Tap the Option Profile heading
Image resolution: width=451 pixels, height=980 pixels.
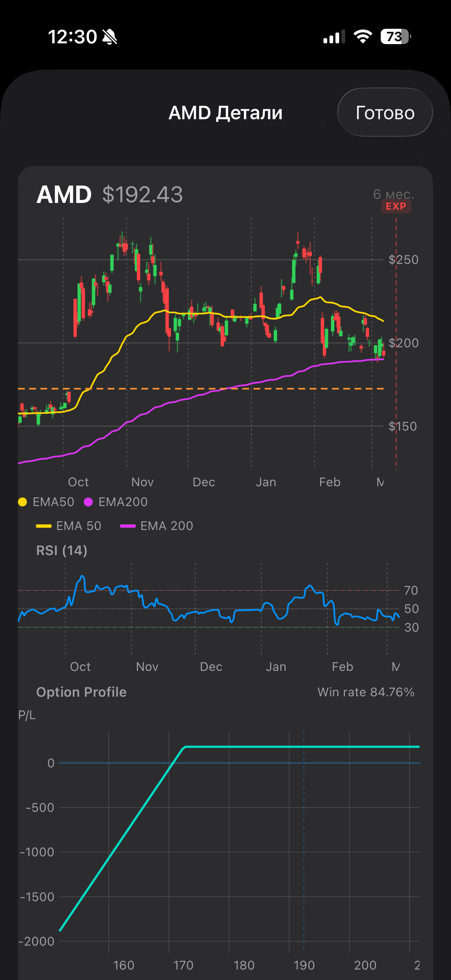[x=81, y=692]
